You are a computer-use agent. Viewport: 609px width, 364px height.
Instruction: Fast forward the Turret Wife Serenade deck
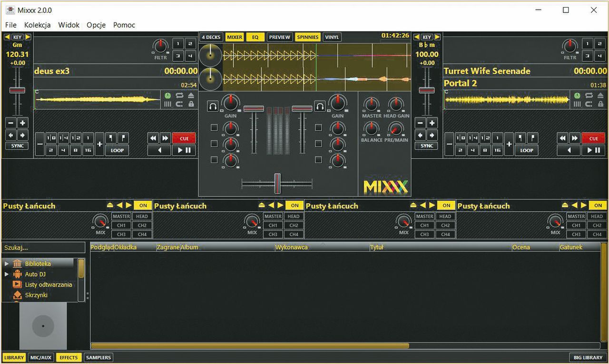574,138
